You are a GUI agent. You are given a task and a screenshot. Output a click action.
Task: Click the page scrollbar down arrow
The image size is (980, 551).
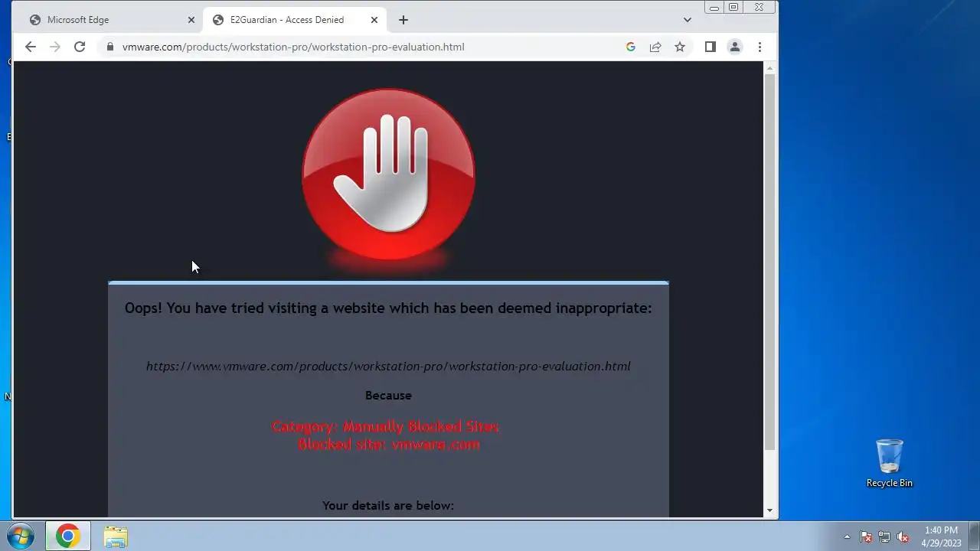pyautogui.click(x=770, y=510)
